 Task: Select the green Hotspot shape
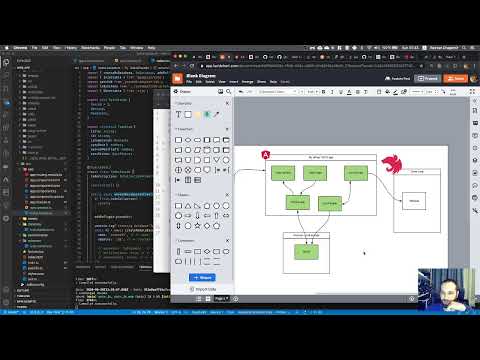pos(207,115)
